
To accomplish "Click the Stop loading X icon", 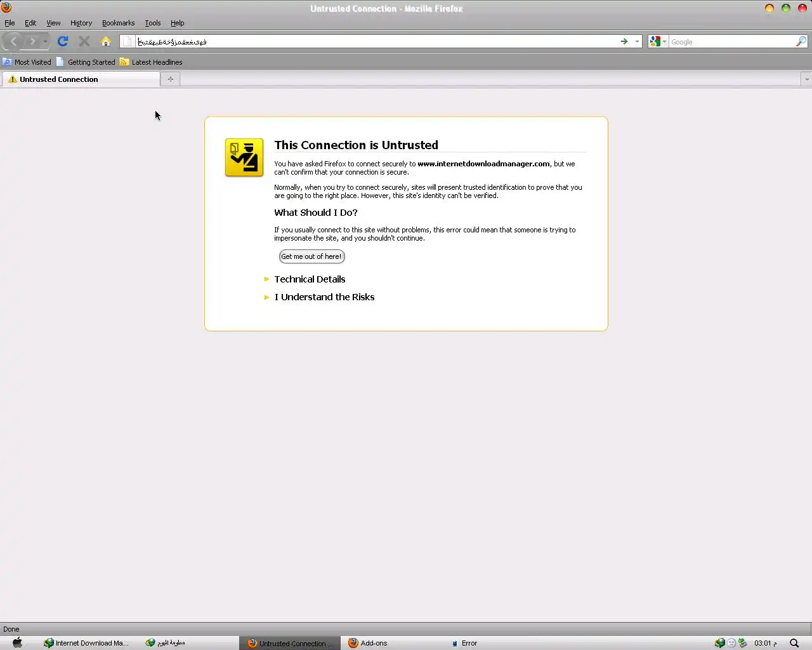I will (84, 41).
